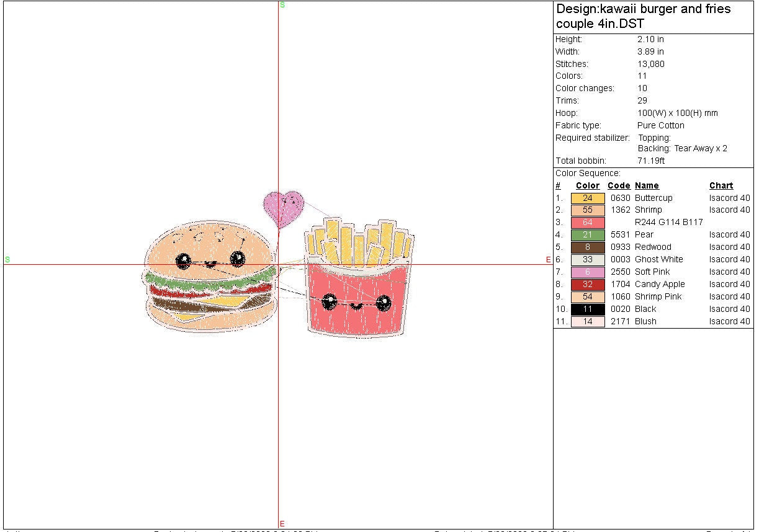Select the Blush swatch numbered 14
Screen dimensions: 759x532
click(x=587, y=322)
